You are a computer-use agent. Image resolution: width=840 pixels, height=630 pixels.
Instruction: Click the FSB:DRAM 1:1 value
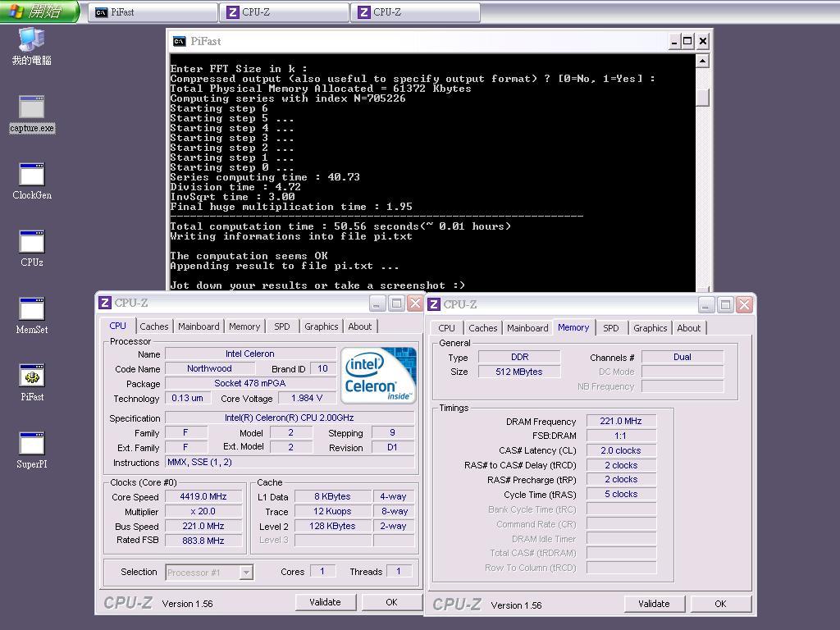[621, 436]
